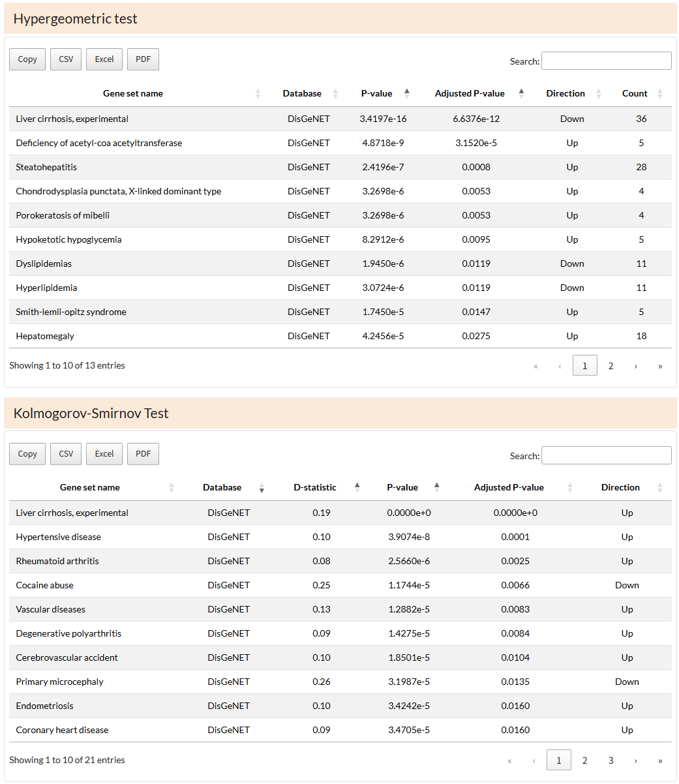Sort Hypergeometric table by Count
This screenshot has height=784, width=679.
click(639, 93)
